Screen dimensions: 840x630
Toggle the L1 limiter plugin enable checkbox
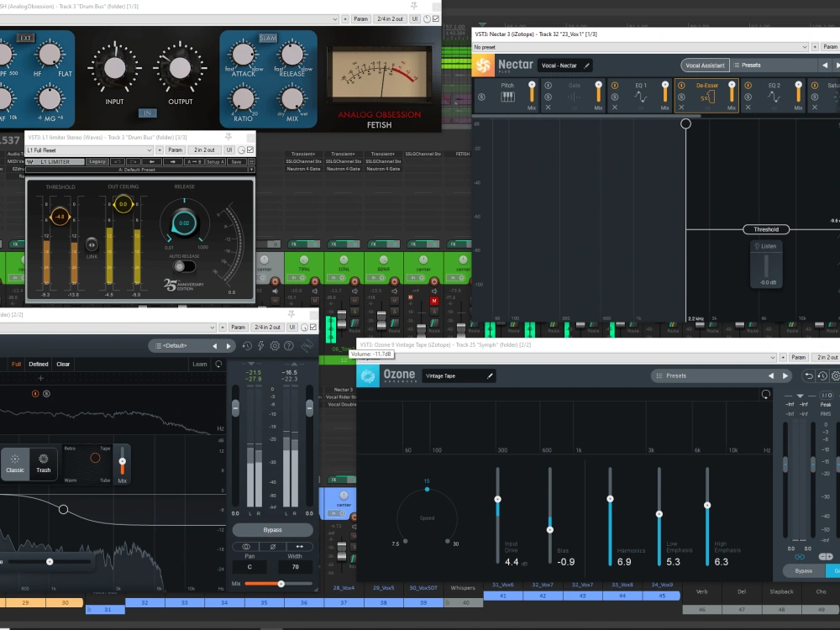pyautogui.click(x=250, y=150)
